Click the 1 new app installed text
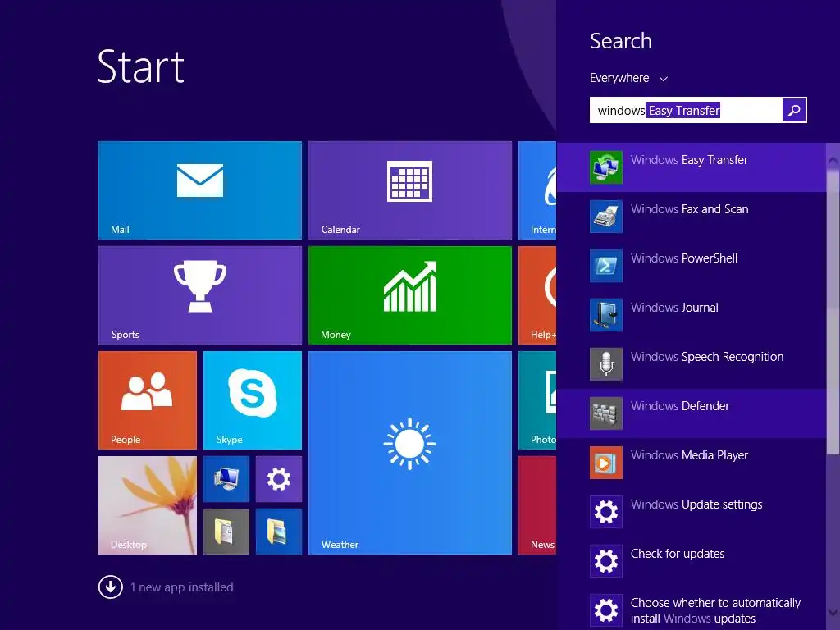The height and width of the screenshot is (630, 840). pyautogui.click(x=181, y=587)
